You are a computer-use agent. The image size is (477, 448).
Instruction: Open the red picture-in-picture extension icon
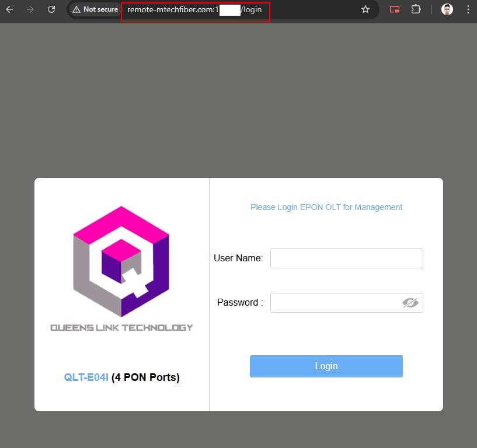point(395,9)
